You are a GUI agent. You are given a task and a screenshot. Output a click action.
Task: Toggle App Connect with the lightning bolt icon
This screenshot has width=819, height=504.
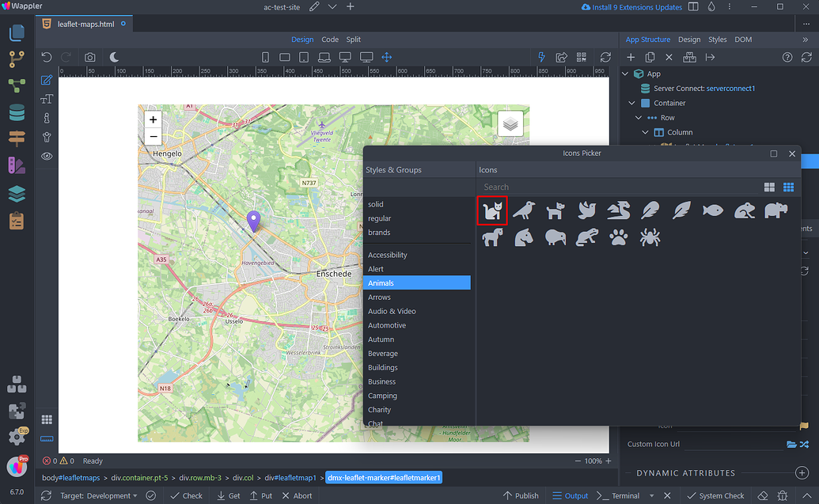tap(541, 56)
